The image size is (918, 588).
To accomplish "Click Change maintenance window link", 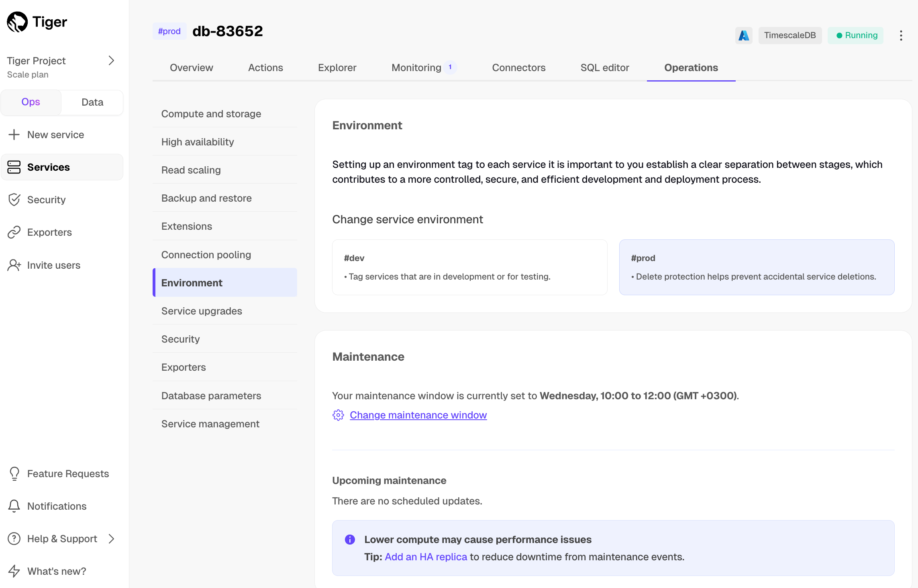I will coord(418,415).
